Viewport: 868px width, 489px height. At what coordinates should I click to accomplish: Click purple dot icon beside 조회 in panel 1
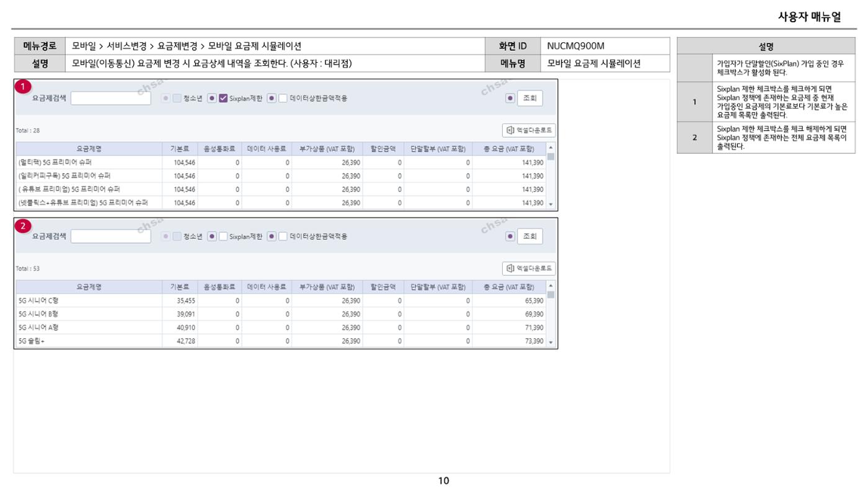pos(510,98)
